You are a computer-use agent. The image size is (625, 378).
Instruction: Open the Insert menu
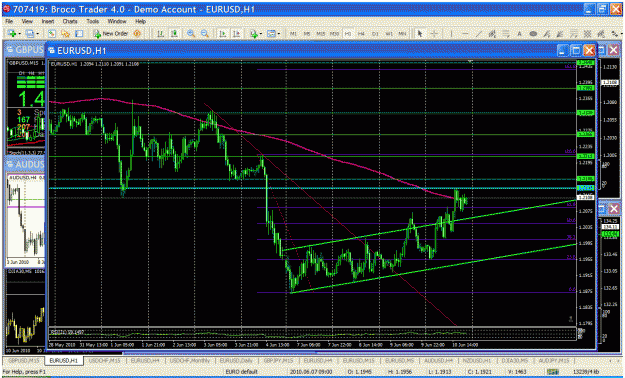click(x=47, y=21)
